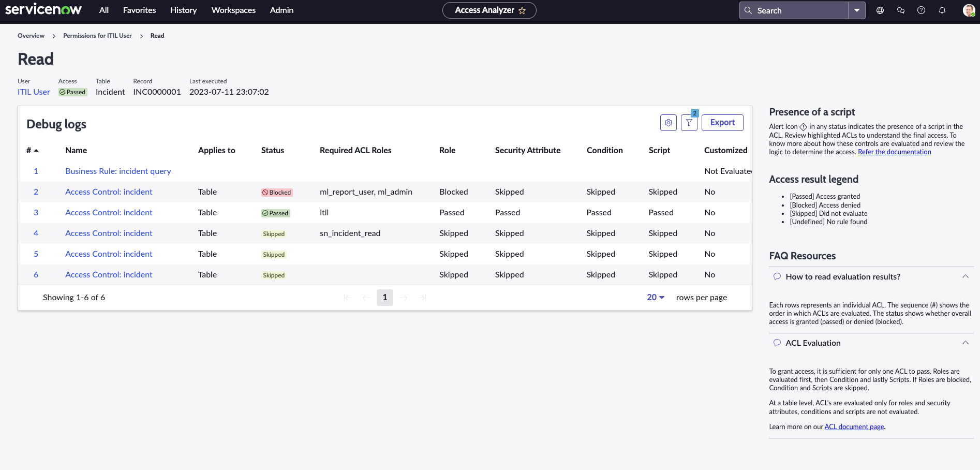Select the sn_incident_read role cell

[x=350, y=233]
